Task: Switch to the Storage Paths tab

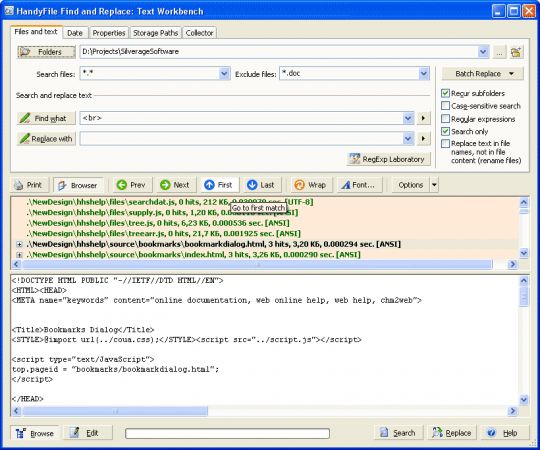Action: pyautogui.click(x=155, y=33)
